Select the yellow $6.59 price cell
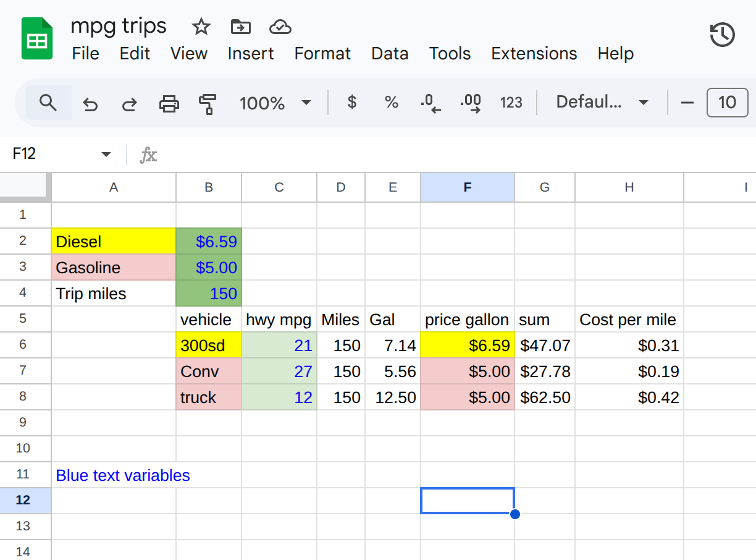The height and width of the screenshot is (560, 756). point(468,345)
